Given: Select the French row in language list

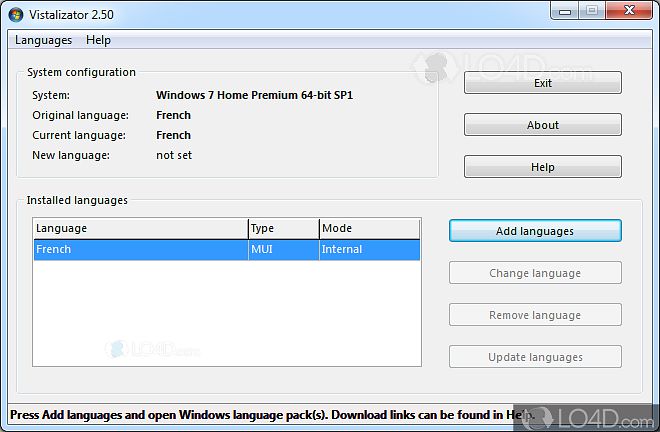Looking at the screenshot, I should [x=227, y=250].
